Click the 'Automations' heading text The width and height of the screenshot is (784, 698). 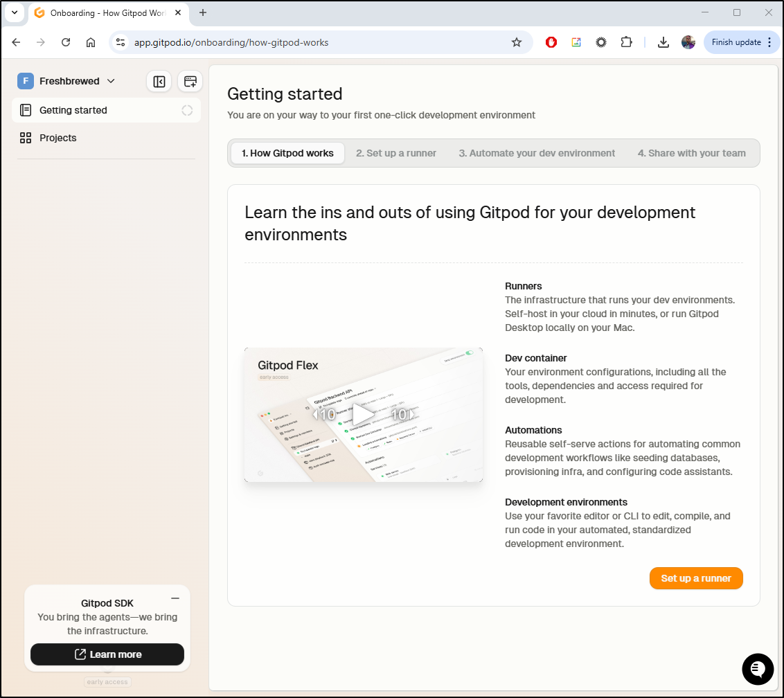pos(533,430)
